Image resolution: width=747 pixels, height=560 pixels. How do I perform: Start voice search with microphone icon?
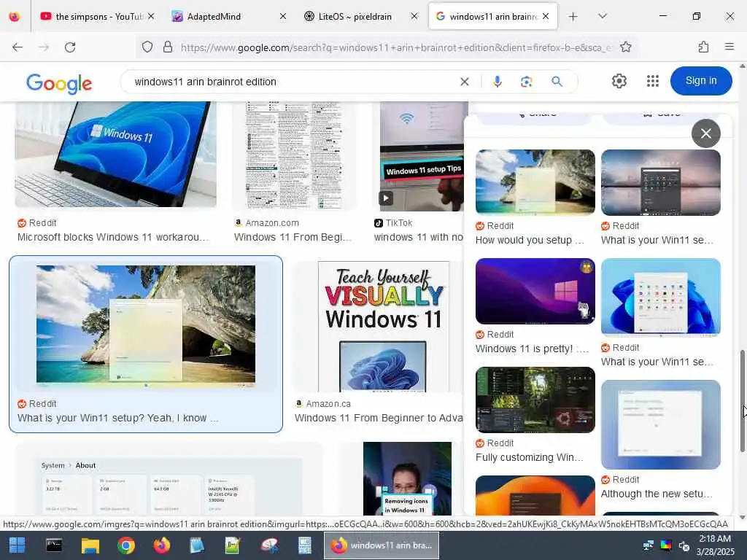498,82
